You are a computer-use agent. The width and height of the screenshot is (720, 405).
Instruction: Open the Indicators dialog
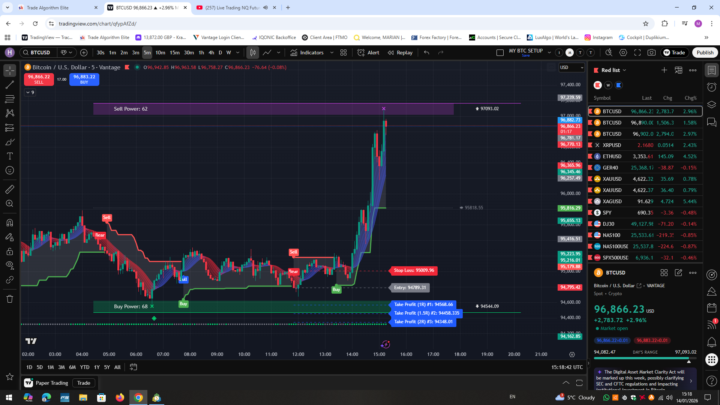[x=307, y=53]
